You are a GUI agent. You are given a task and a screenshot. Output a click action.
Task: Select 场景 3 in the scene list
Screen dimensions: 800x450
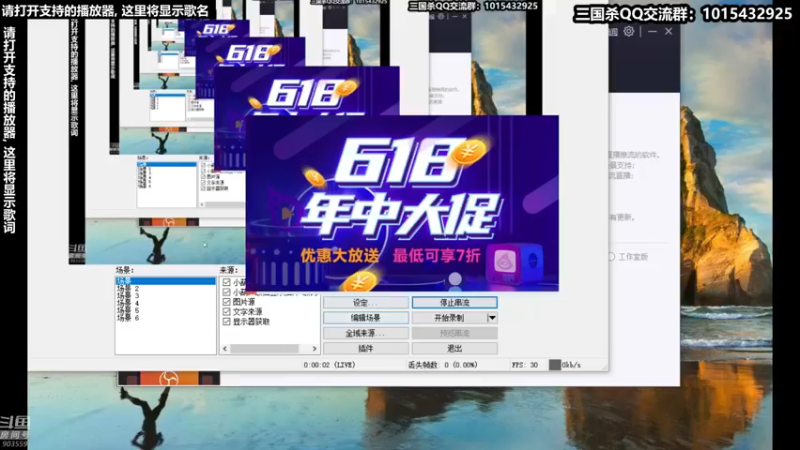[x=128, y=296]
